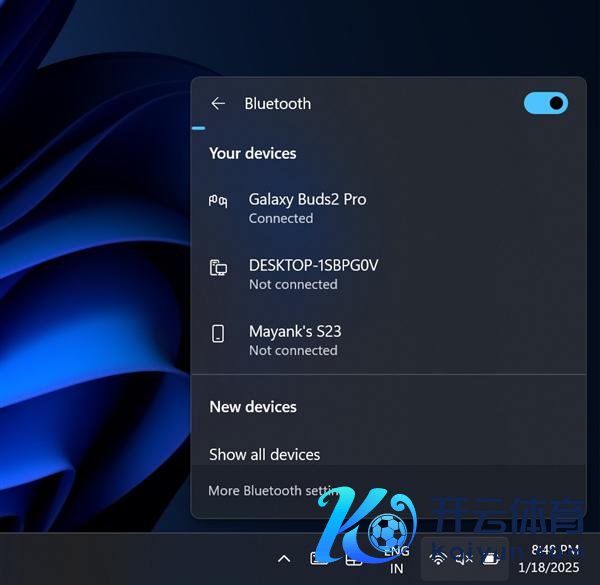This screenshot has width=600, height=585.
Task: Click 'Not connected' status under Mayank's S23
Action: [x=293, y=350]
